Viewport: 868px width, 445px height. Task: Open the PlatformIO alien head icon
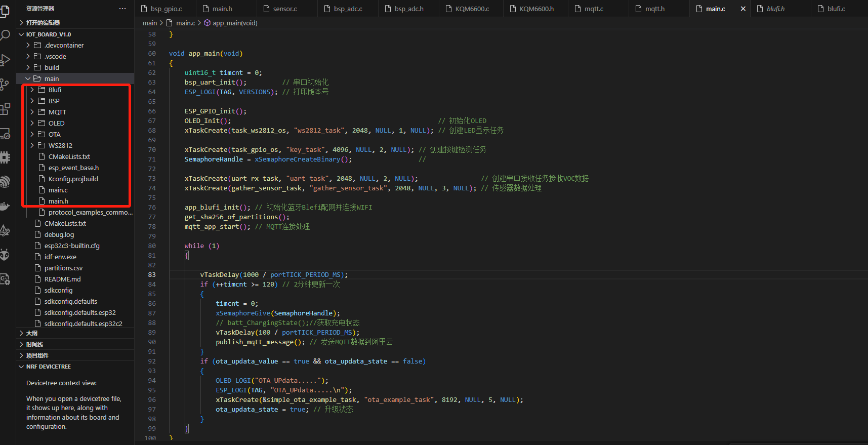click(5, 255)
